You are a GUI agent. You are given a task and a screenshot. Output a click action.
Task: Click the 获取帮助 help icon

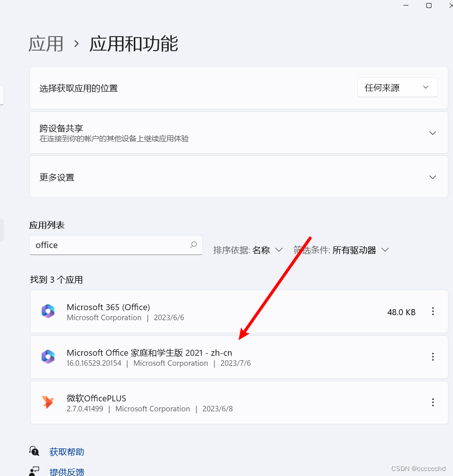coord(34,451)
